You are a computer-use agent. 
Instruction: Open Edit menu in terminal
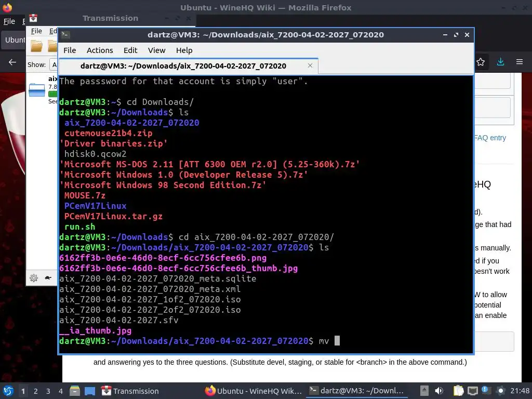[x=130, y=50]
